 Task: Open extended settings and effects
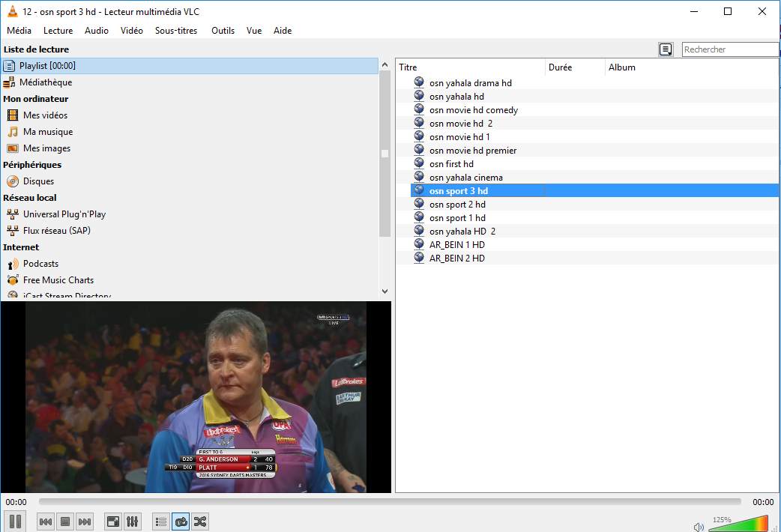[133, 522]
